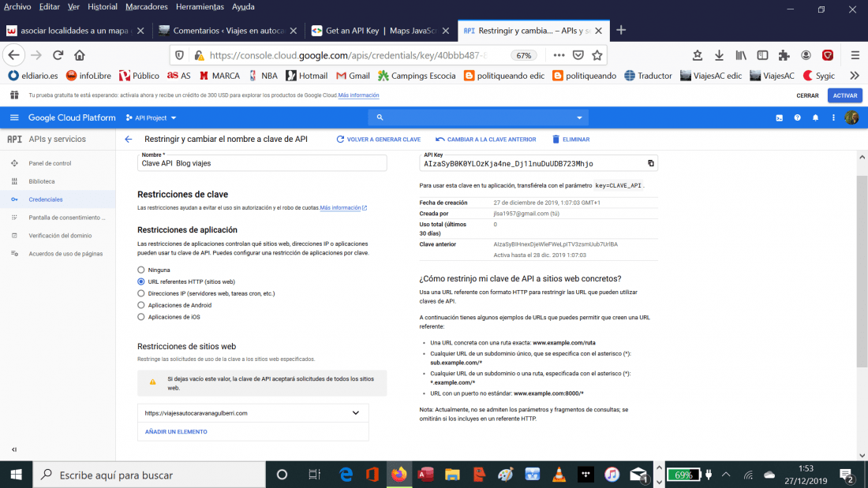Switch to the Get an API Key tab
Screen dimensions: 868x488
coord(381,31)
